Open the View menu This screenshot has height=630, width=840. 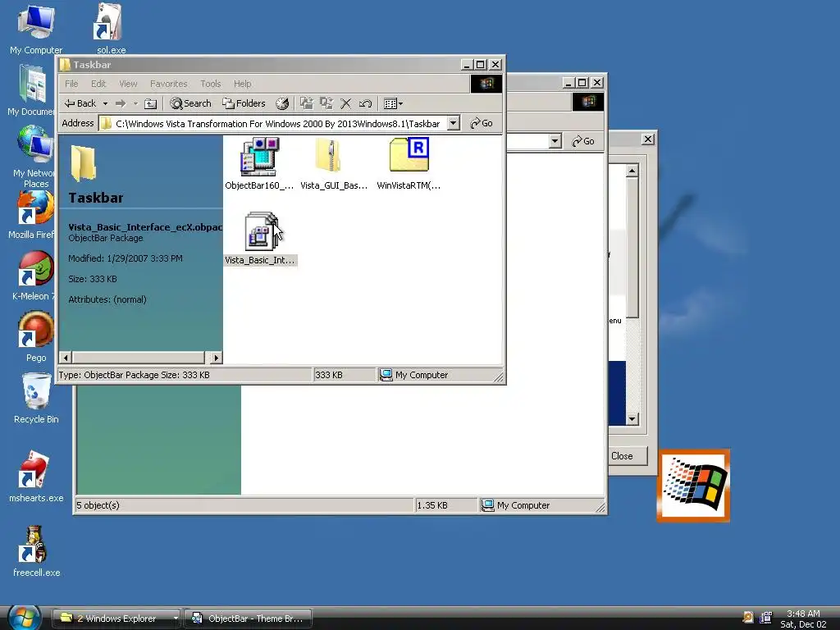click(128, 84)
